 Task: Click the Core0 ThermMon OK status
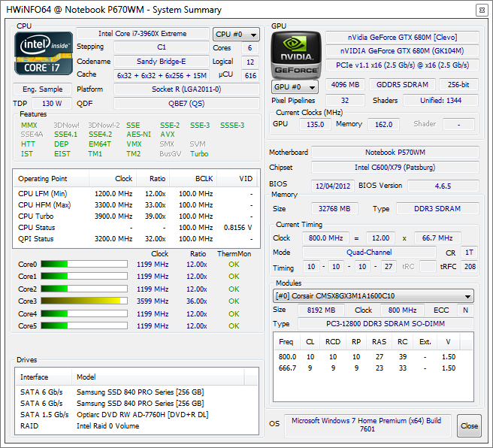pos(234,265)
